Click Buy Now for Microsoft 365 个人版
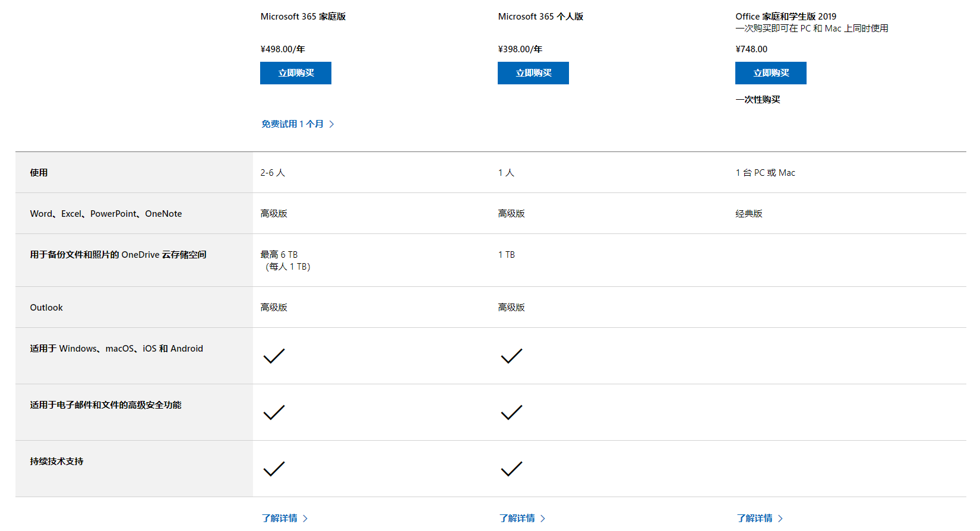 pos(533,73)
